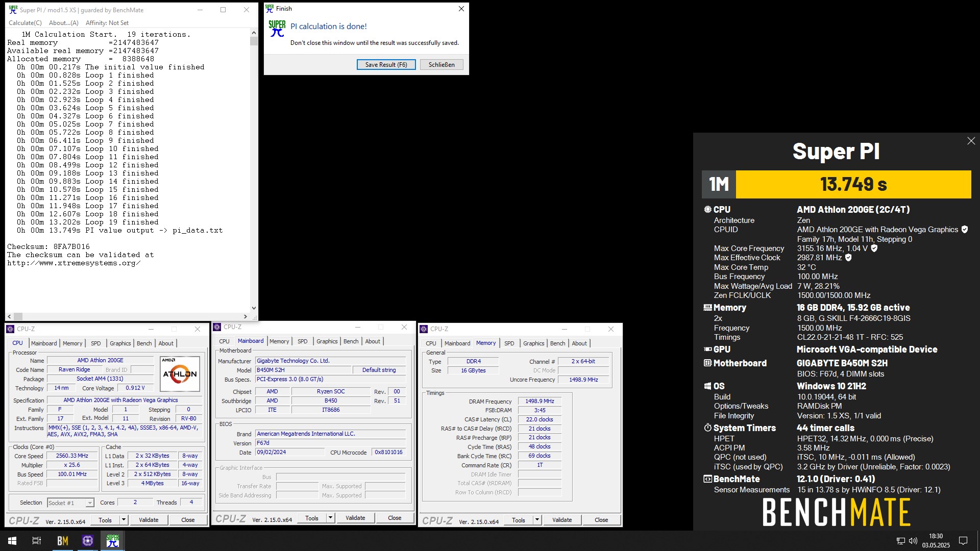Click Tools button in first CPU-Z window
Image resolution: width=980 pixels, height=551 pixels.
point(105,520)
